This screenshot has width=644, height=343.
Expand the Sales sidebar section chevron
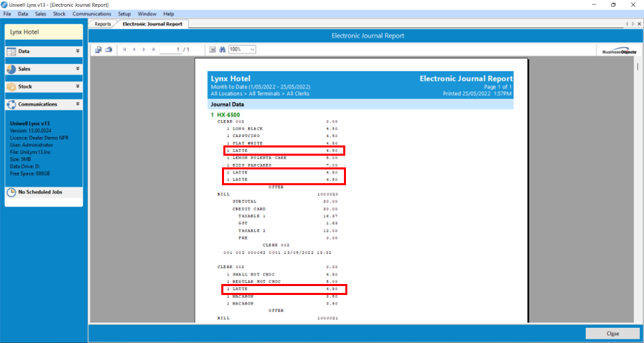(x=77, y=69)
